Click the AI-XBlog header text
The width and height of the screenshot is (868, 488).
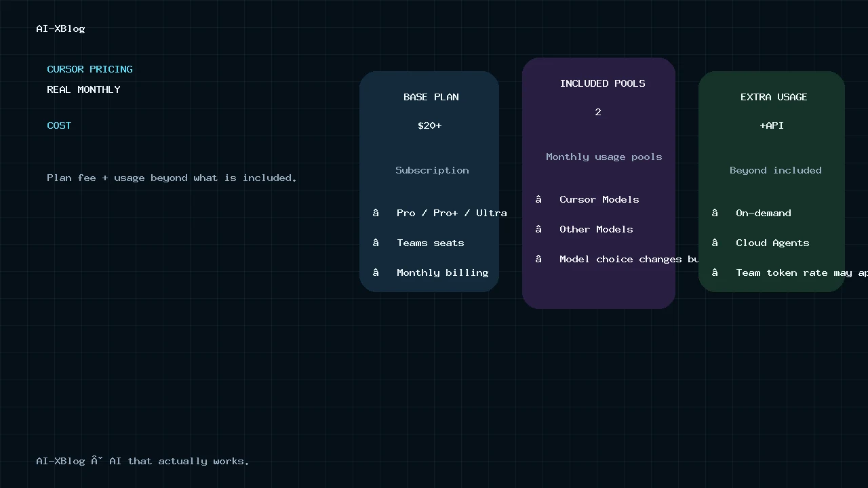(60, 28)
